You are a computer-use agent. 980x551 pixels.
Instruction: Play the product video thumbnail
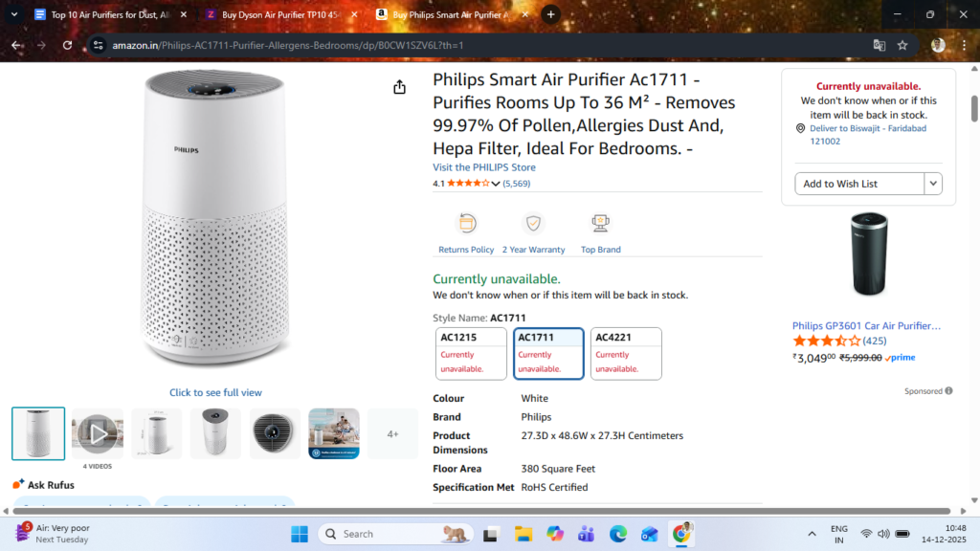coord(98,433)
